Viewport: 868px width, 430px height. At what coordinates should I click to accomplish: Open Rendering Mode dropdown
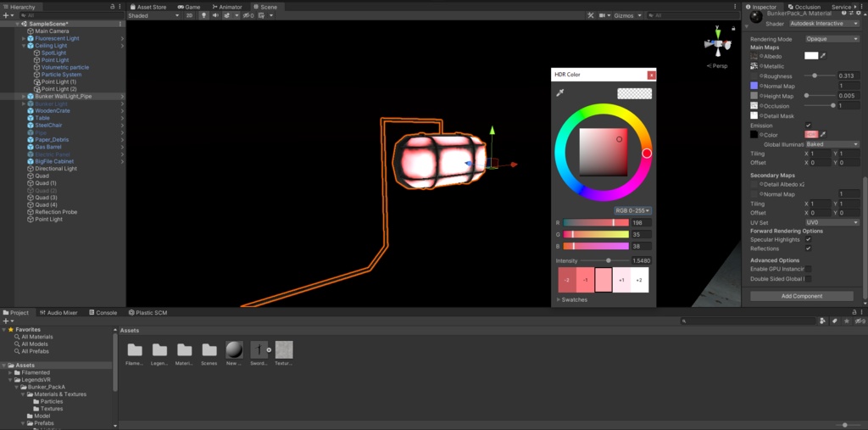pos(832,39)
